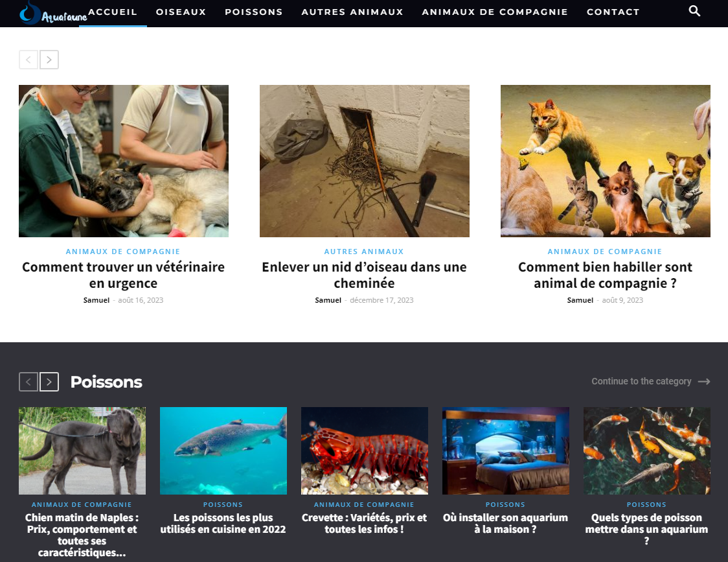The height and width of the screenshot is (562, 728).
Task: Click Animaux de Compagnie tag above Chien matin article
Action: 82,504
